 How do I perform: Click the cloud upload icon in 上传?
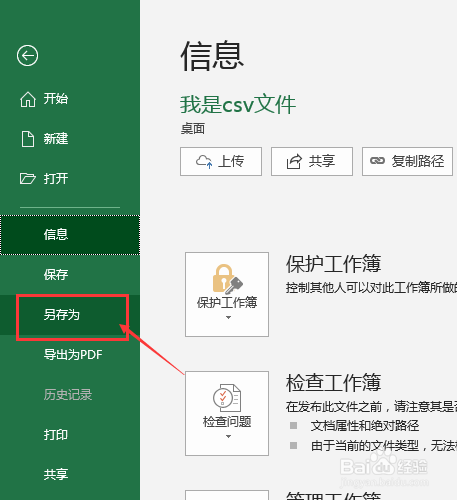(204, 162)
